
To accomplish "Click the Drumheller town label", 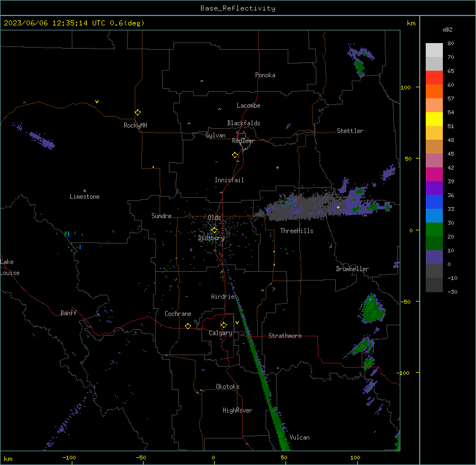I will click(x=352, y=269).
